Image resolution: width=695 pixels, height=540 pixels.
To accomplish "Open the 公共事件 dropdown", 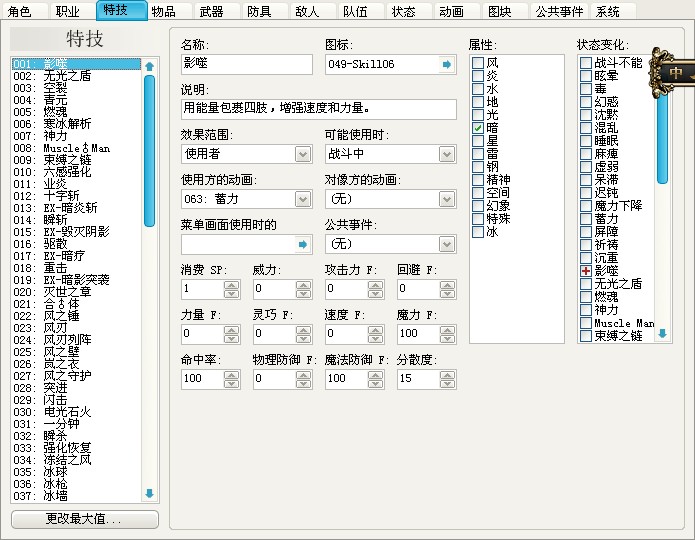I will coord(447,244).
